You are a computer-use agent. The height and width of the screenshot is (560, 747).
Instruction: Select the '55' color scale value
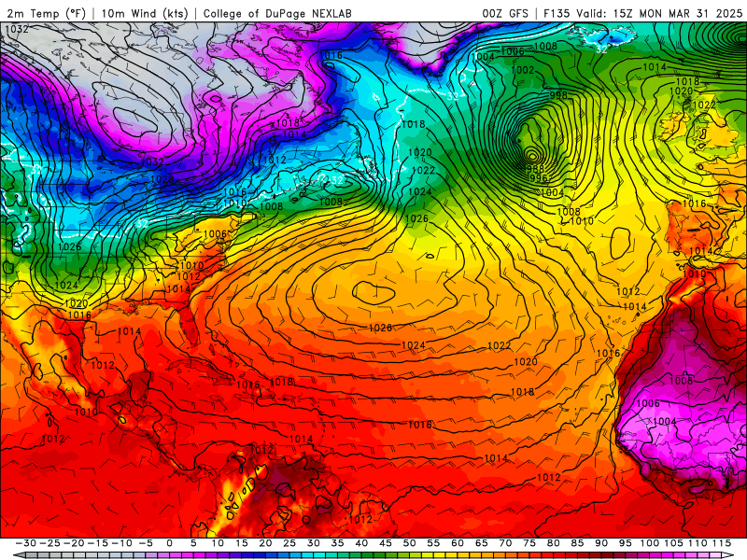[433, 543]
